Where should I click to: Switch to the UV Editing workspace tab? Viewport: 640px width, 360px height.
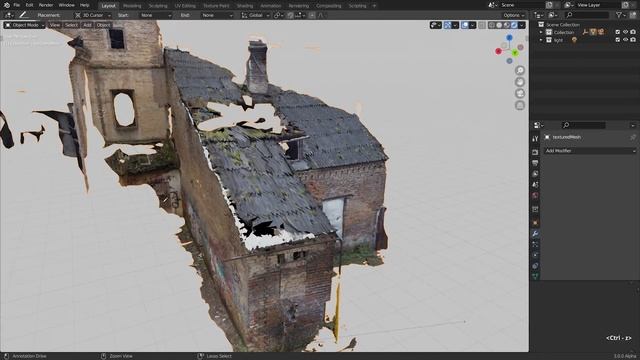(185, 6)
